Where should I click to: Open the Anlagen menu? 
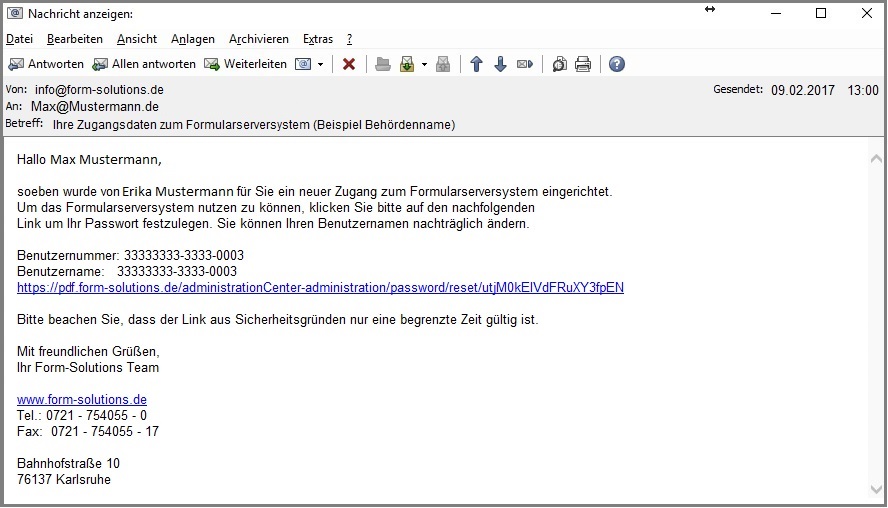coord(193,39)
